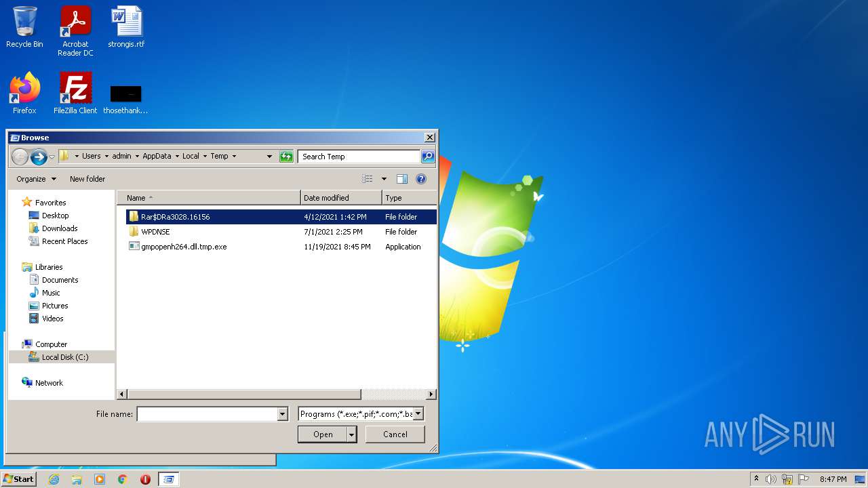Select the WPDNSE folder

[x=280, y=232]
